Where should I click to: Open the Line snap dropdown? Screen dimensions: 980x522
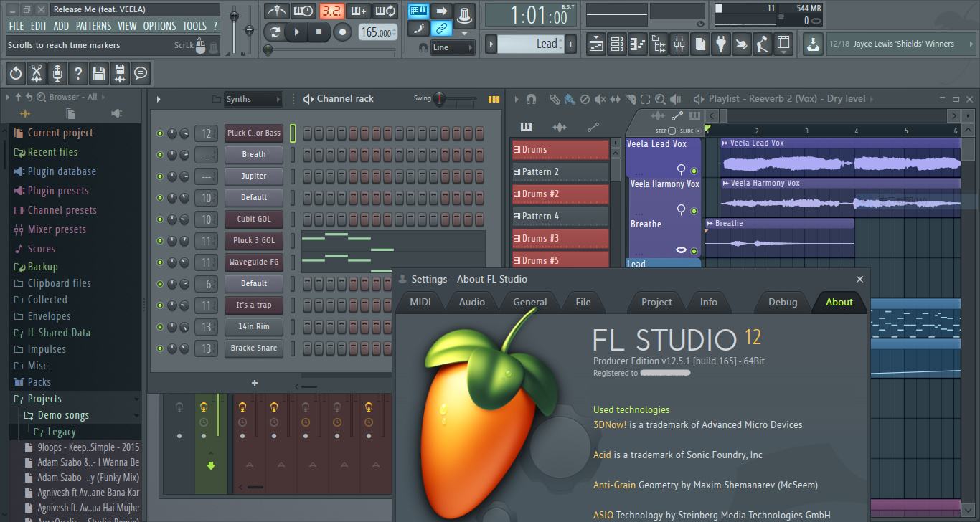pyautogui.click(x=453, y=47)
